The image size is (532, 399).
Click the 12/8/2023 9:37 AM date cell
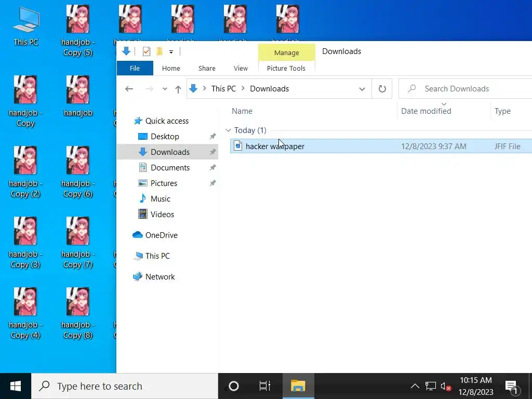[434, 146]
